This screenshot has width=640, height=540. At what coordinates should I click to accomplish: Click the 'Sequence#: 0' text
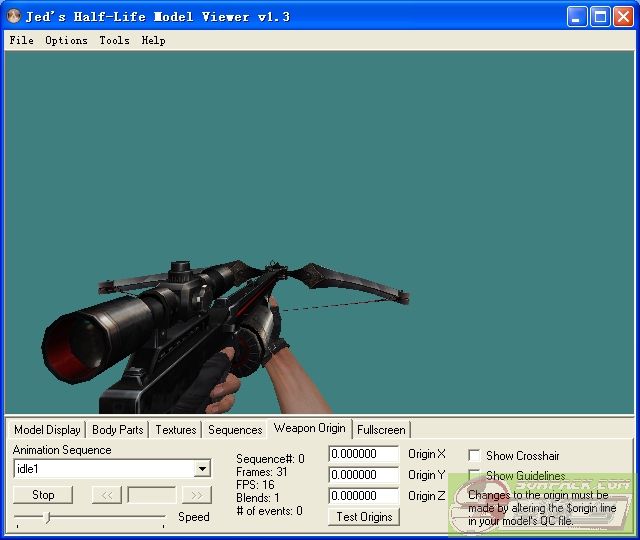coord(270,459)
